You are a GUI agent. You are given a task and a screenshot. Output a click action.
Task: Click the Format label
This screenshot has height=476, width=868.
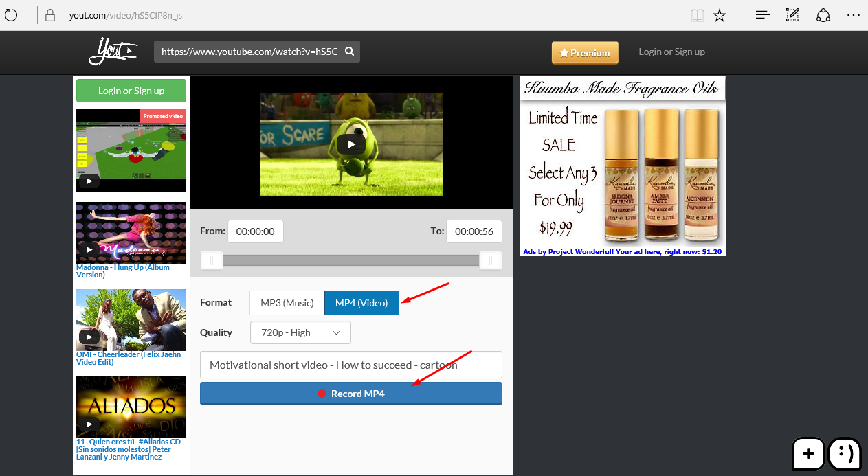pos(216,302)
